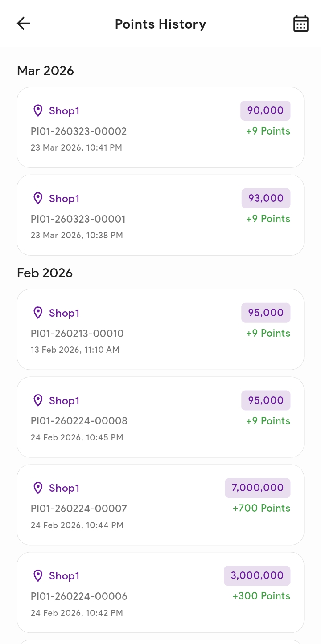Tap location pin on PI01-260224-00008 entry

(38, 400)
